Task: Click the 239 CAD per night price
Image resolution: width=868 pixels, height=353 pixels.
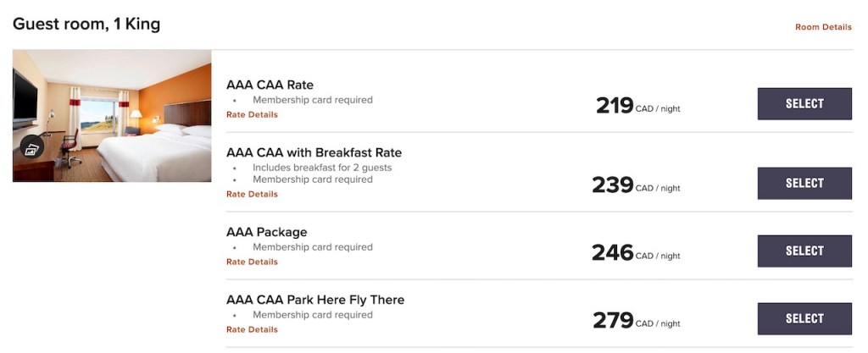Action: coord(635,185)
